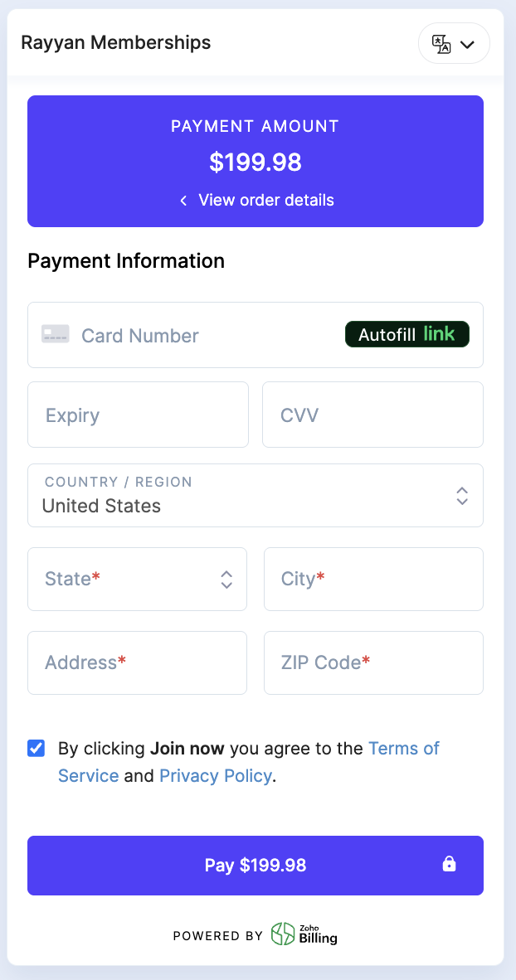Expand the language selector chevron
This screenshot has height=980, width=516.
click(x=467, y=45)
